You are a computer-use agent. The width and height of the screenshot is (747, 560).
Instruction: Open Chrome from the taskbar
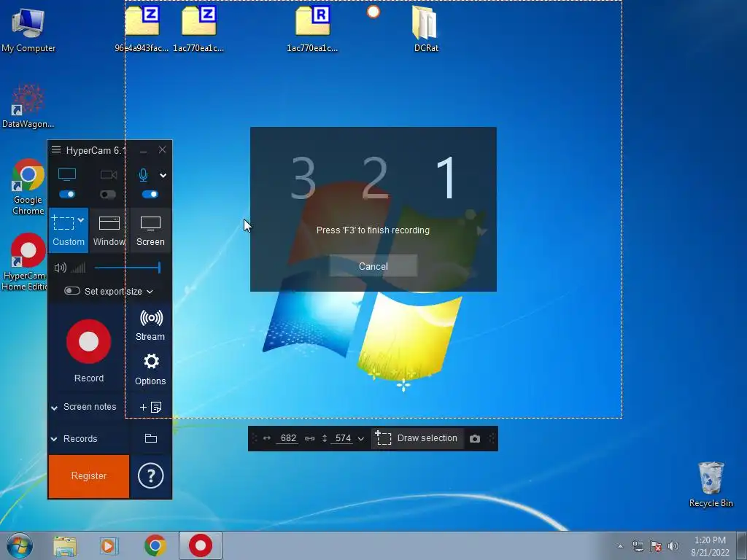[155, 545]
